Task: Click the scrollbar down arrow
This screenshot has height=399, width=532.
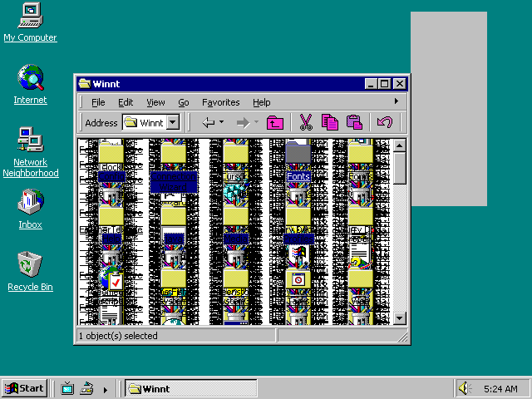Action: (x=399, y=318)
